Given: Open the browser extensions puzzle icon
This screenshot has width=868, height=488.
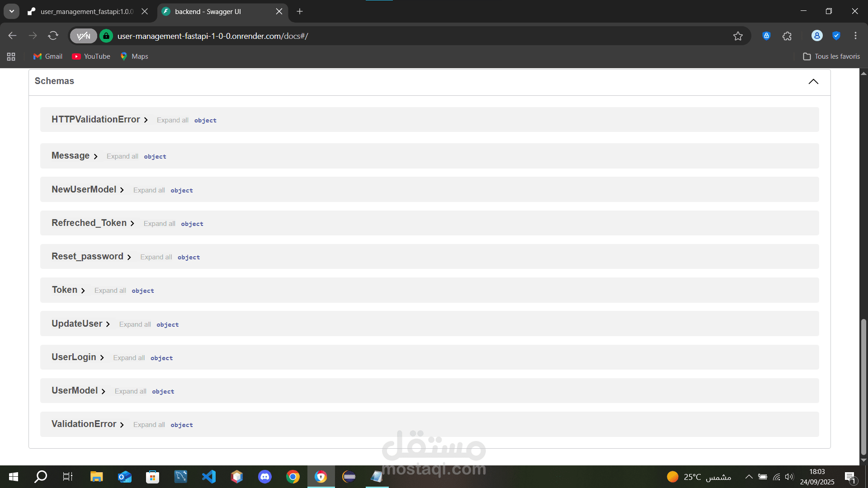Looking at the screenshot, I should point(787,36).
